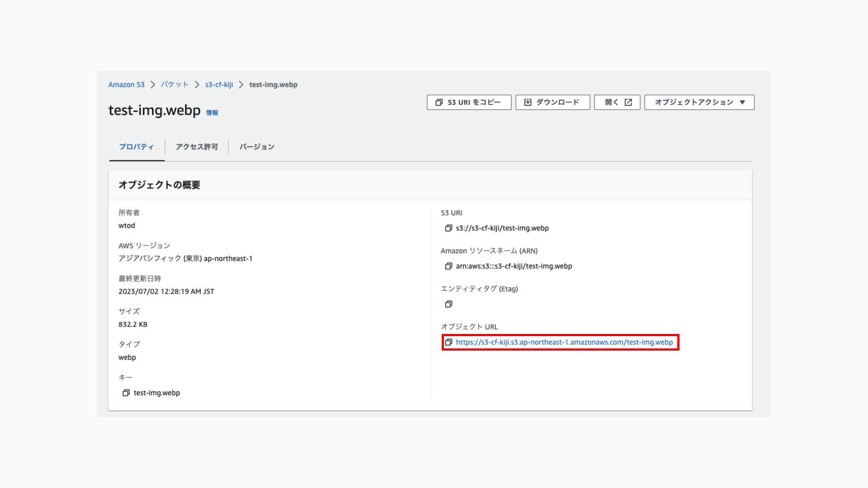The width and height of the screenshot is (868, 488).
Task: Click the arn:aws:s3 resource name text
Action: pos(514,266)
